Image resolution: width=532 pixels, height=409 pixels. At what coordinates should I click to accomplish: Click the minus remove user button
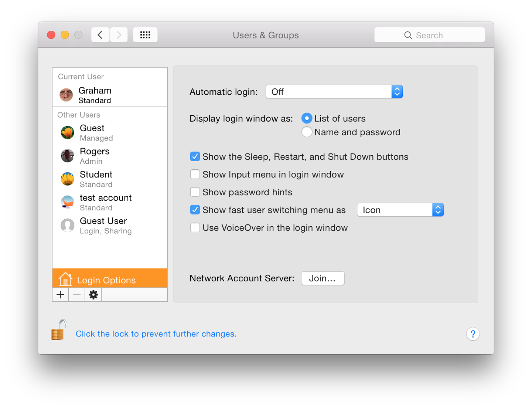click(77, 295)
